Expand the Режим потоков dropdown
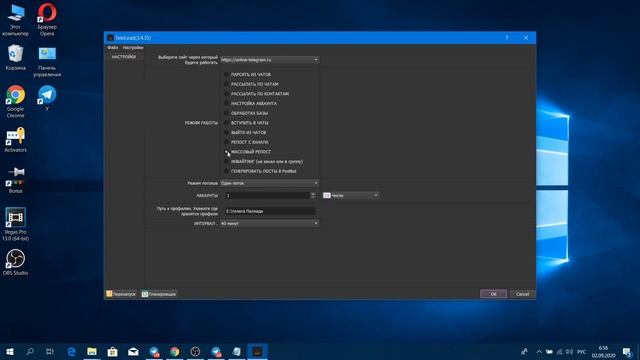 269,183
